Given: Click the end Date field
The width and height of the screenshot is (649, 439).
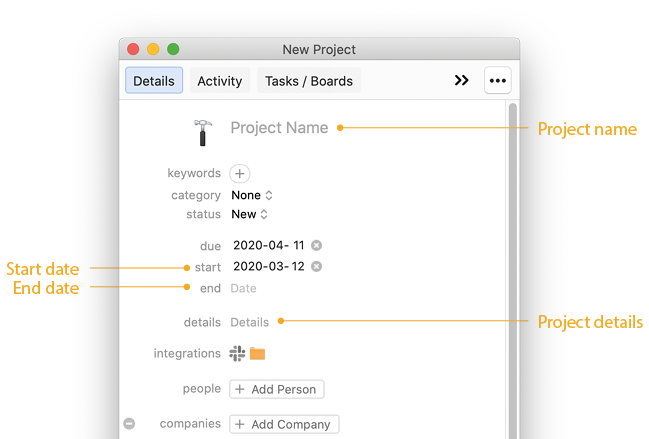Looking at the screenshot, I should click(243, 288).
